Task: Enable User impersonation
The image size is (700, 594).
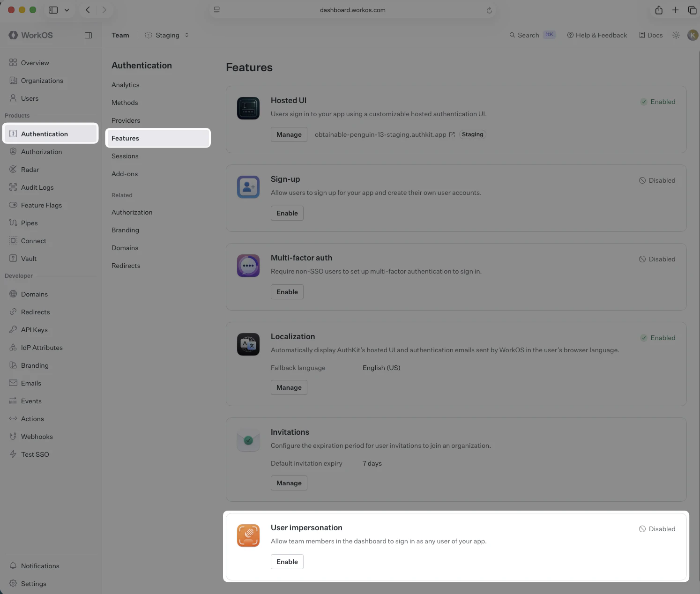Action: tap(287, 562)
